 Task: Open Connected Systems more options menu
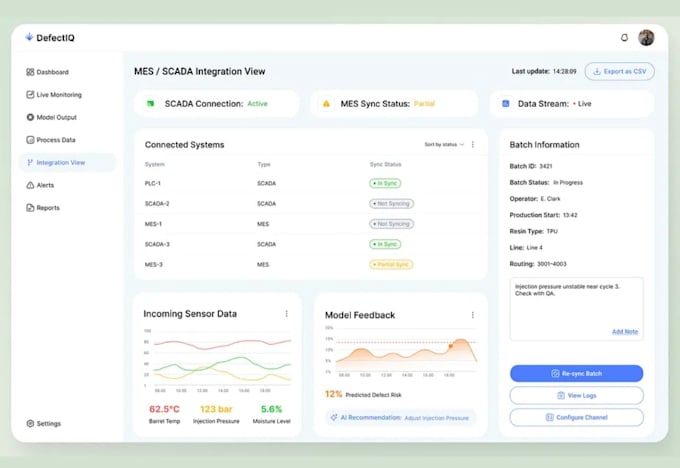point(473,144)
